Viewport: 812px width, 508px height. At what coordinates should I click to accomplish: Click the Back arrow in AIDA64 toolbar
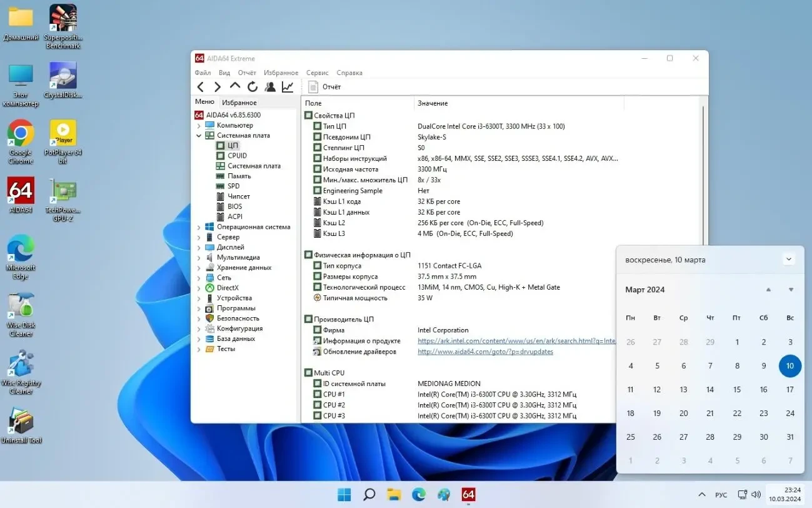[200, 87]
